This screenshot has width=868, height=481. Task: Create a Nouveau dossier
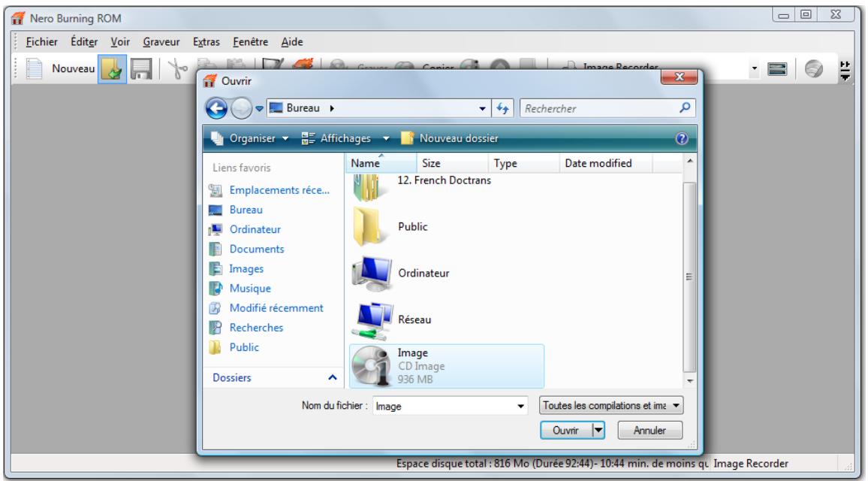[x=450, y=138]
